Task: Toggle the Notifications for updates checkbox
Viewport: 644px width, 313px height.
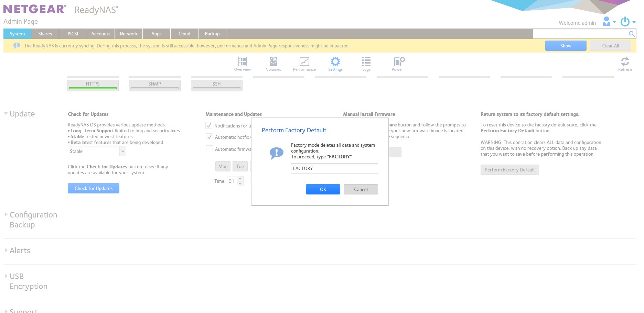Action: pyautogui.click(x=209, y=126)
